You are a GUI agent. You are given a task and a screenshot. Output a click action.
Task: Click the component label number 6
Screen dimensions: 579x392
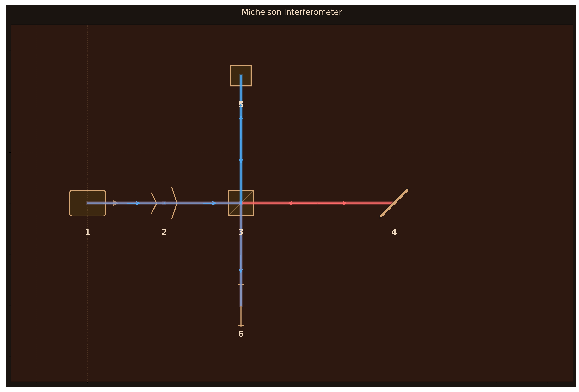(x=241, y=334)
